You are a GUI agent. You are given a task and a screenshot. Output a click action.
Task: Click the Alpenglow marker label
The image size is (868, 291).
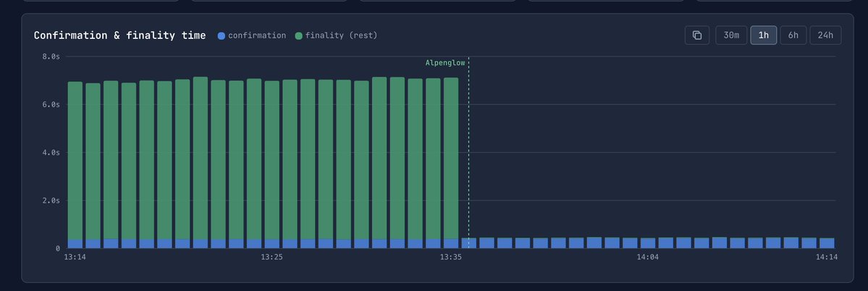coord(445,63)
